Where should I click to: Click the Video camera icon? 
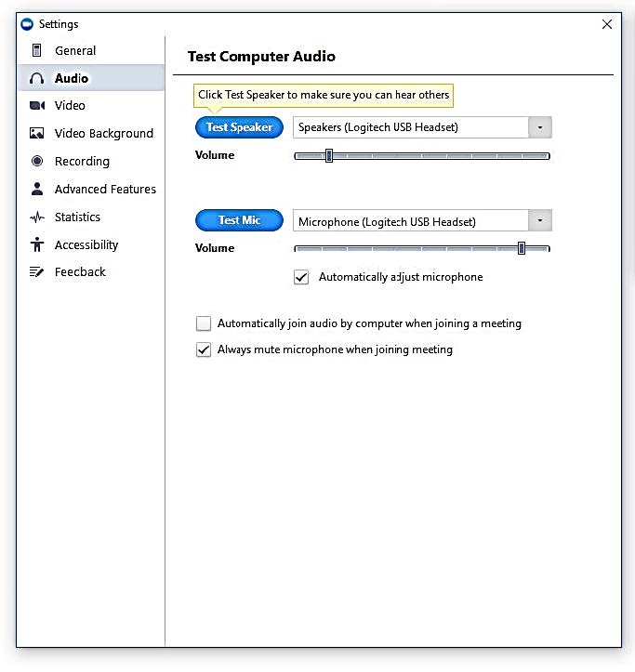pos(37,106)
